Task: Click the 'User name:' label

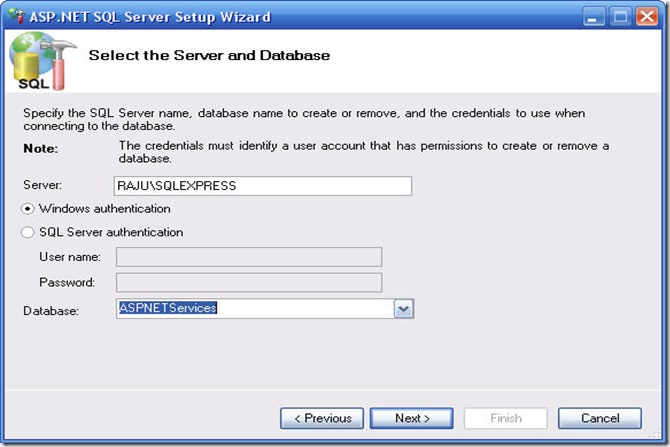Action: coord(70,257)
